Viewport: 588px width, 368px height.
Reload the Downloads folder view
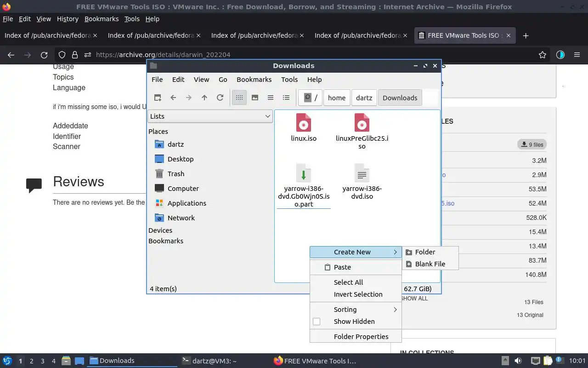coord(220,98)
